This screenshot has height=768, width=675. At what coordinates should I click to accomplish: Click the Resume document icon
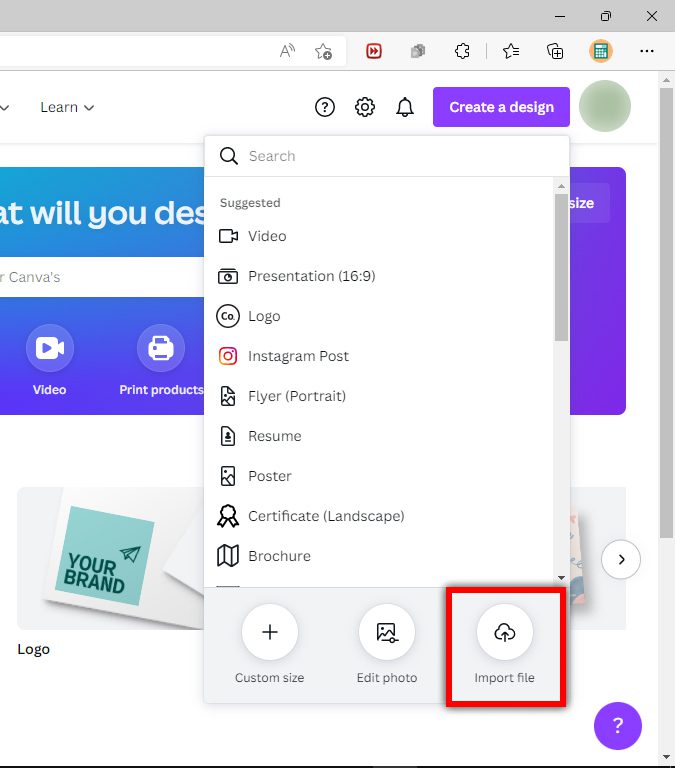coord(228,436)
